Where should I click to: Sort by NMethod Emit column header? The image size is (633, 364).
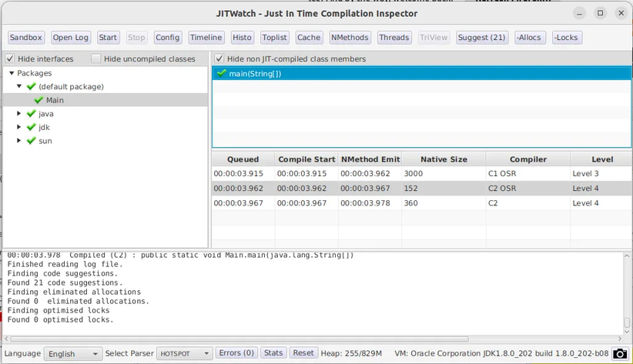pos(370,159)
